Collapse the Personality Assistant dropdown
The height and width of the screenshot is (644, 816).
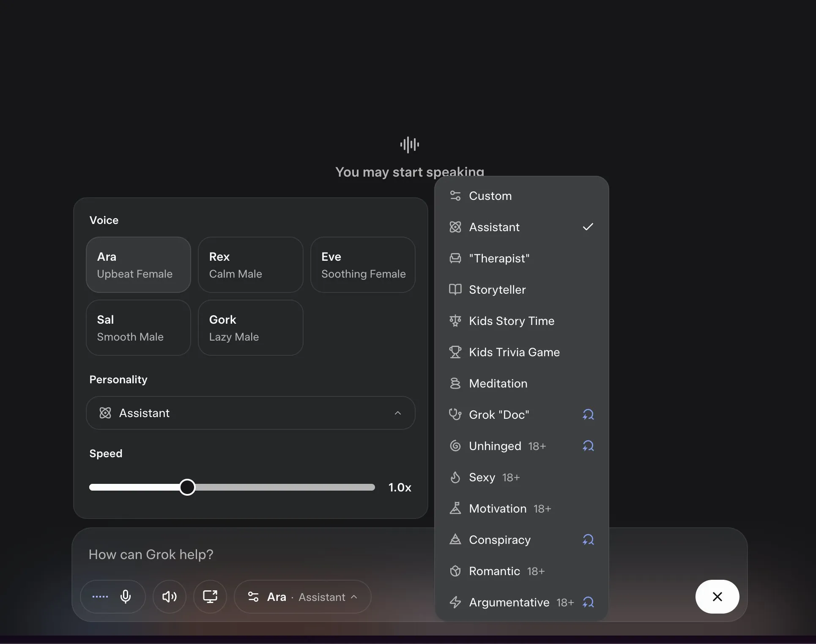[250, 413]
